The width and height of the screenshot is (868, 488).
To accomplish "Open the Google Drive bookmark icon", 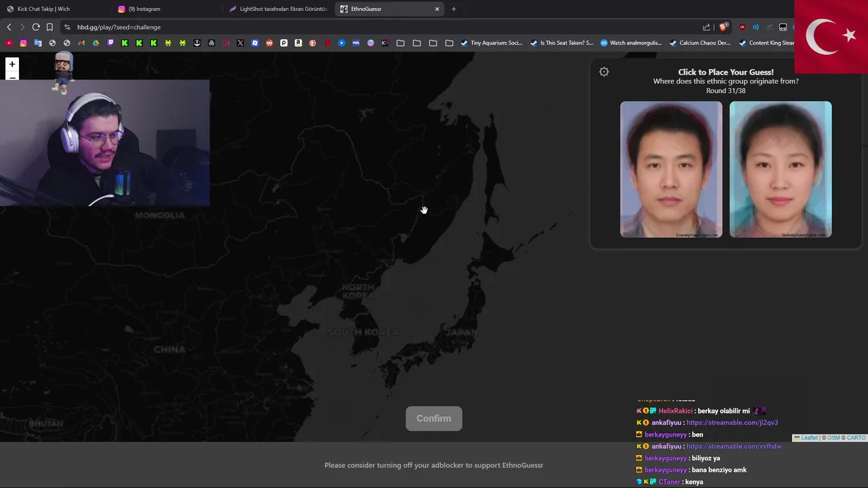I will pos(96,43).
